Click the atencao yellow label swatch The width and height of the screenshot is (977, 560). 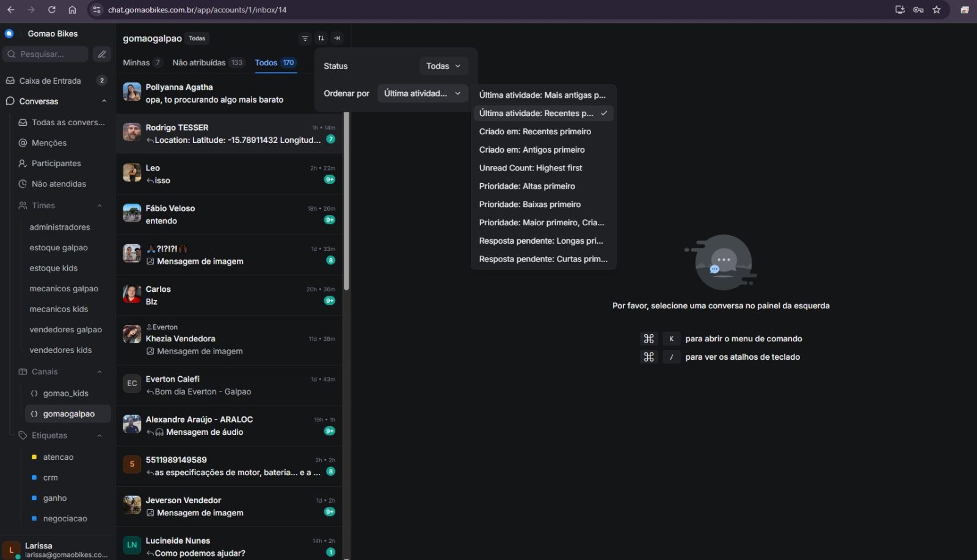tap(34, 457)
